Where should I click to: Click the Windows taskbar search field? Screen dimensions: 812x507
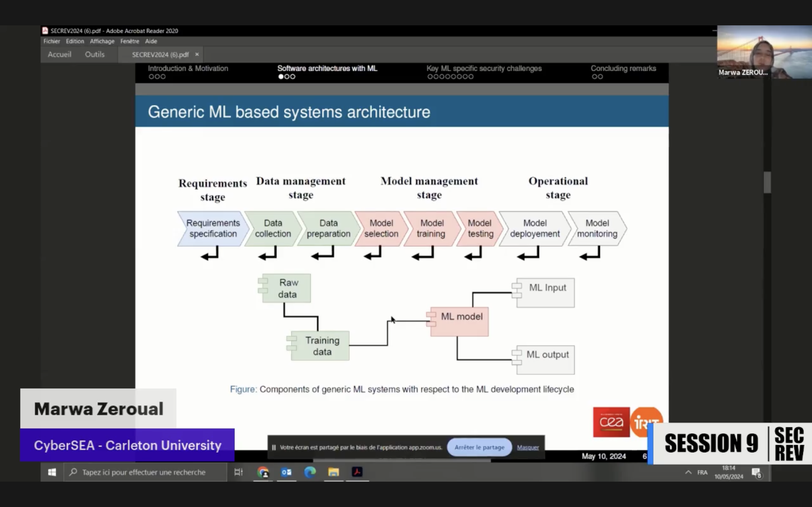(x=144, y=472)
